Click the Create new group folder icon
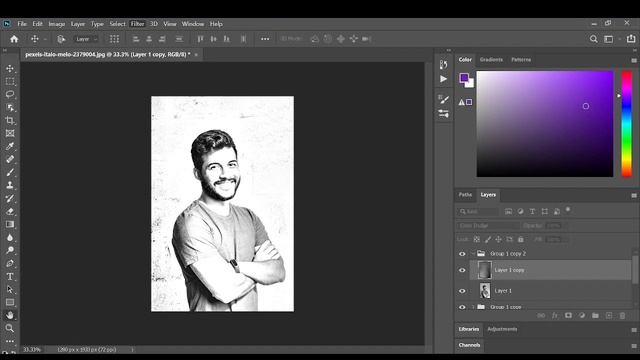The width and height of the screenshot is (640, 360). [x=595, y=316]
